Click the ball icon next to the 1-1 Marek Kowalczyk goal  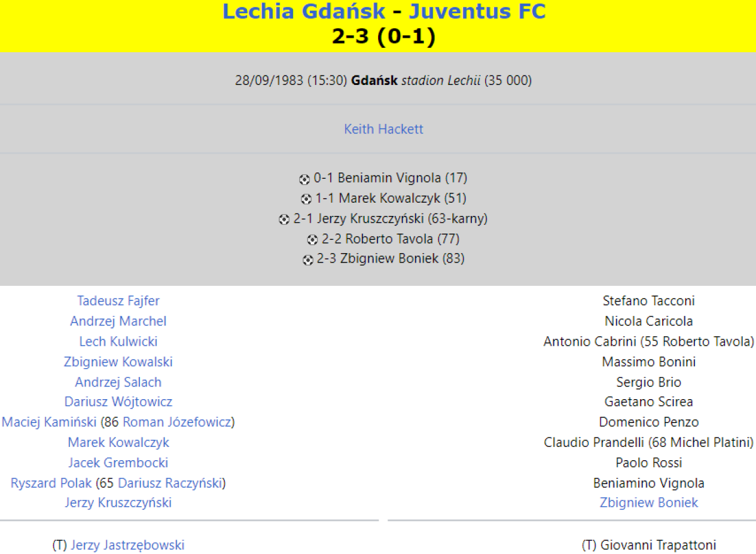coord(306,200)
